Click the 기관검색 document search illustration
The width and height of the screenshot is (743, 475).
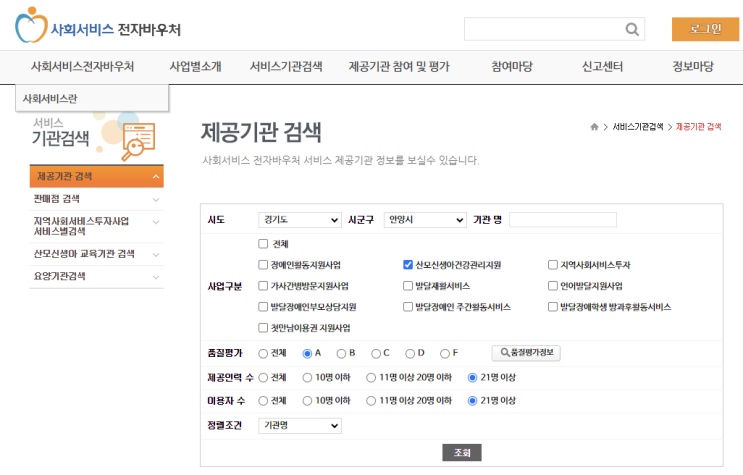point(138,141)
